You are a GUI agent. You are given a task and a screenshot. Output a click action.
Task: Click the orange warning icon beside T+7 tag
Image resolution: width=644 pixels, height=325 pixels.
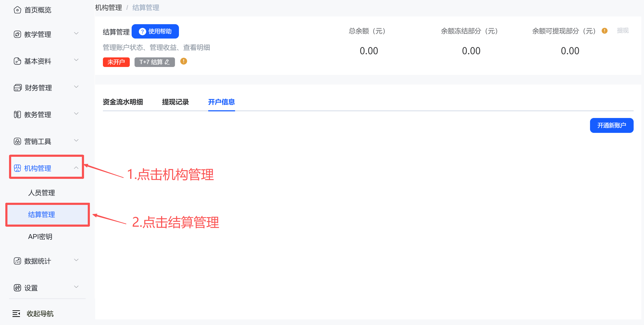click(183, 61)
